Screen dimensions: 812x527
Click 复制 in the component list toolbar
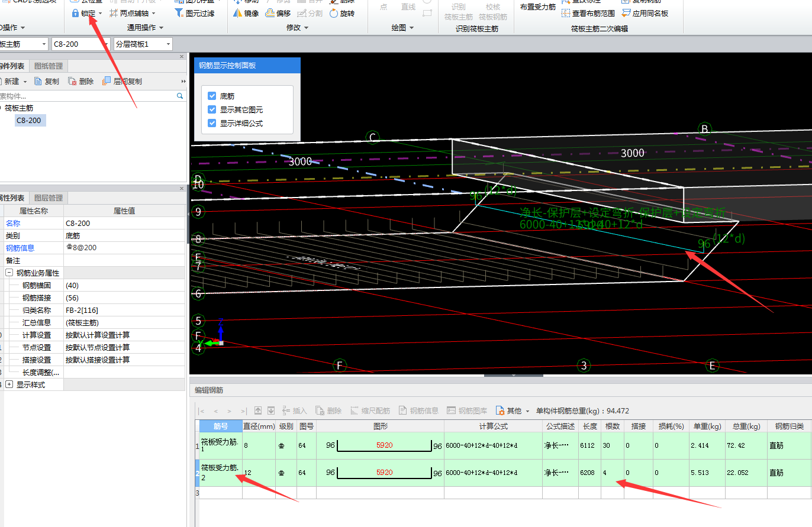[46, 82]
